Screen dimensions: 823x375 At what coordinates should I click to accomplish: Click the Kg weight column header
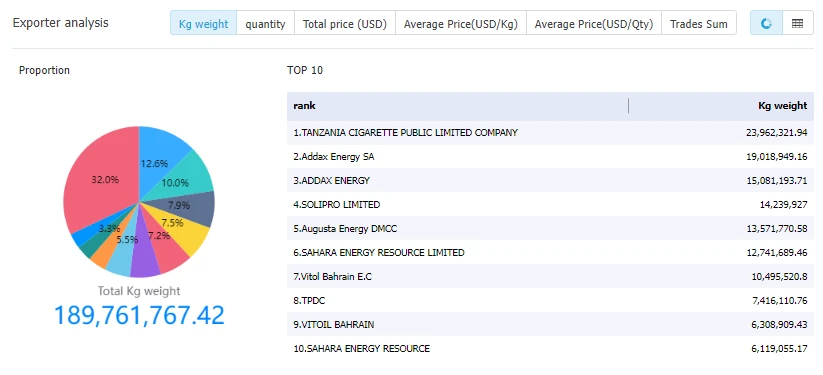pos(721,106)
